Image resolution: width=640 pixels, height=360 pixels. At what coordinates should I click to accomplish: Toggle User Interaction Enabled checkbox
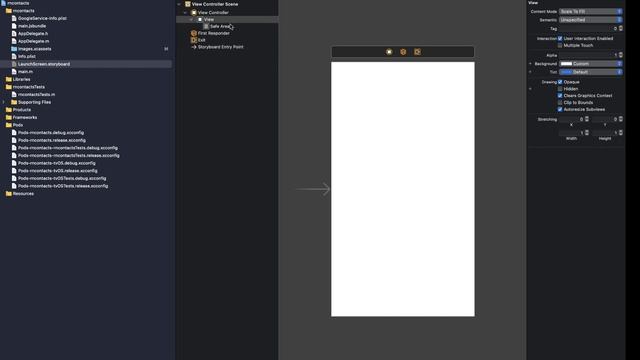click(560, 38)
